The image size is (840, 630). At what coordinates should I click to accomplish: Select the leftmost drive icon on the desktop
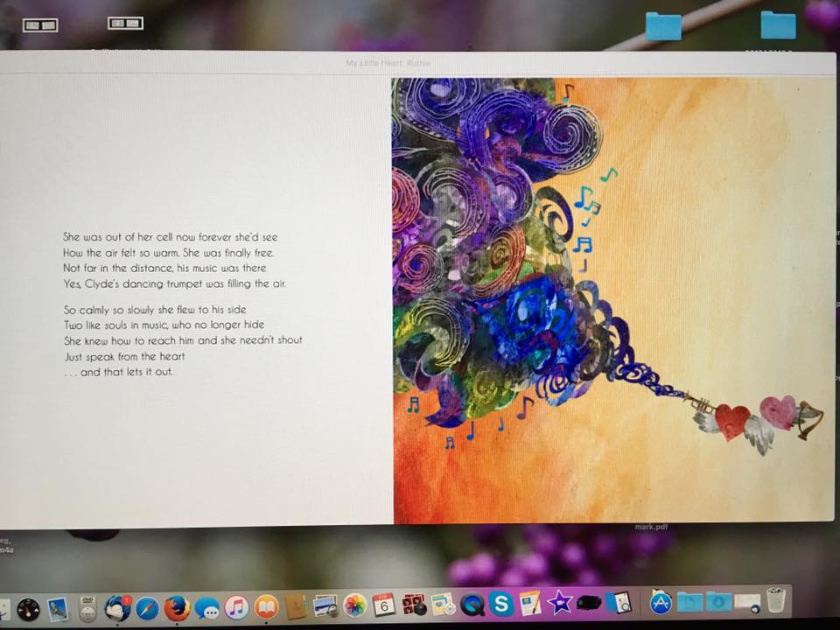[x=40, y=24]
